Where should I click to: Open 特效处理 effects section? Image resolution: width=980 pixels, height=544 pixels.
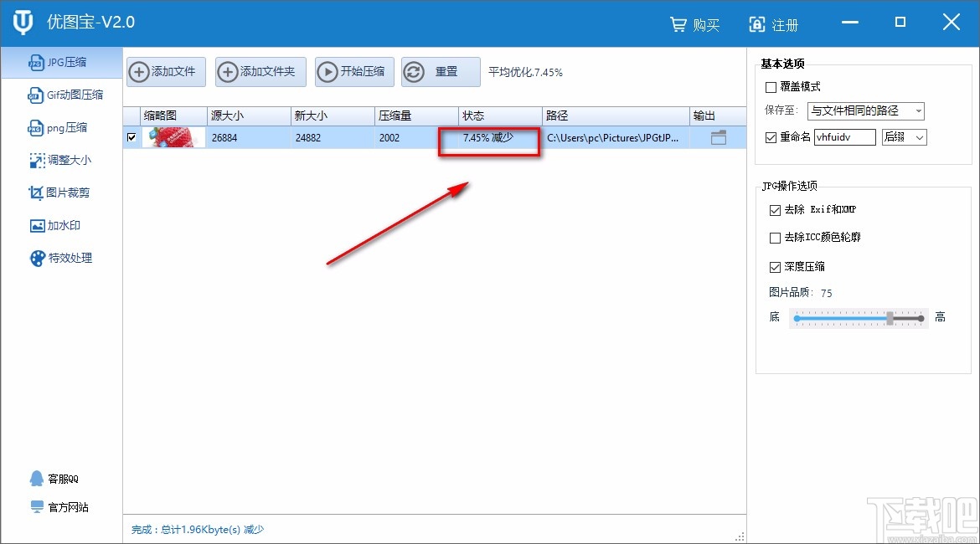pos(61,258)
